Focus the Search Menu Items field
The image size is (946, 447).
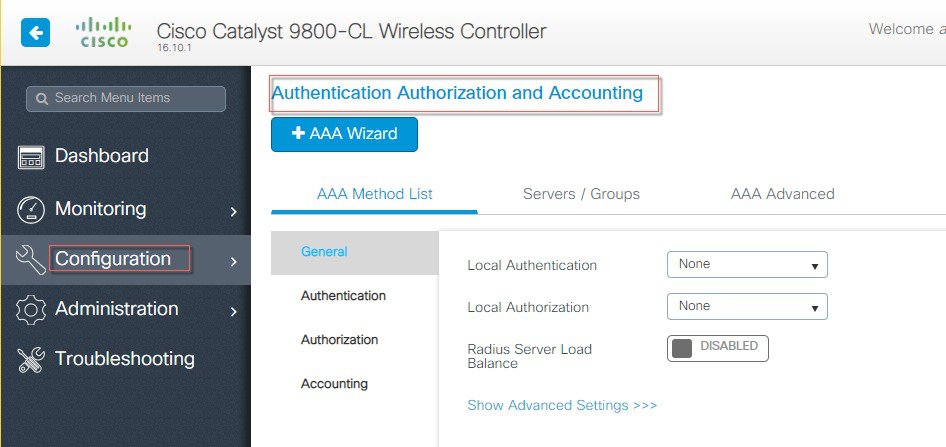coord(125,98)
